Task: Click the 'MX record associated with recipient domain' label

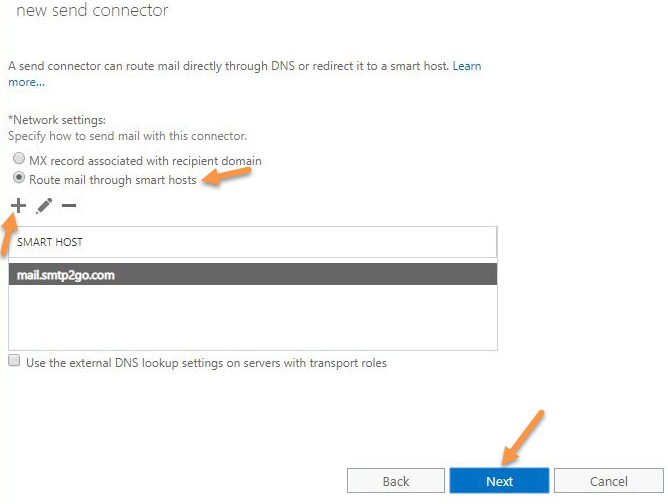Action: [x=145, y=161]
